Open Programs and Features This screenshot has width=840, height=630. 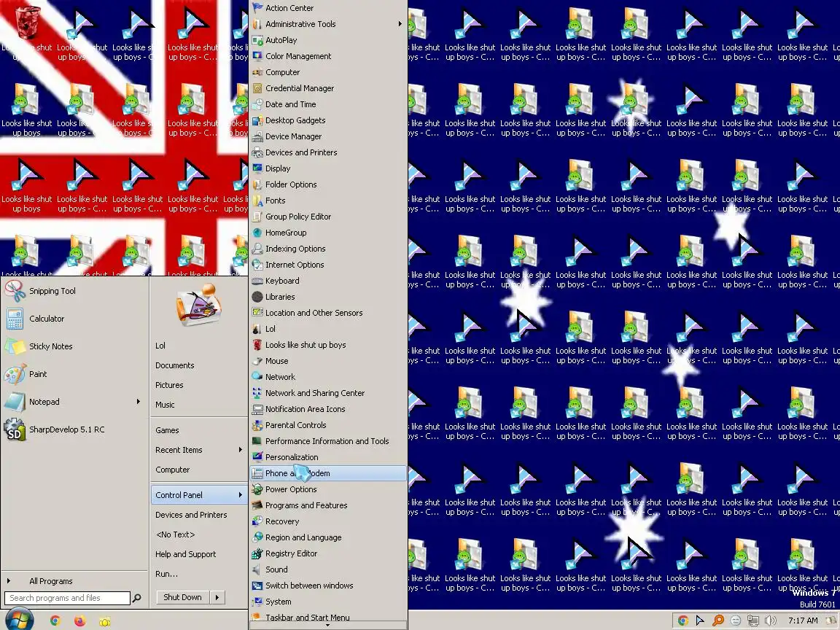(328, 506)
